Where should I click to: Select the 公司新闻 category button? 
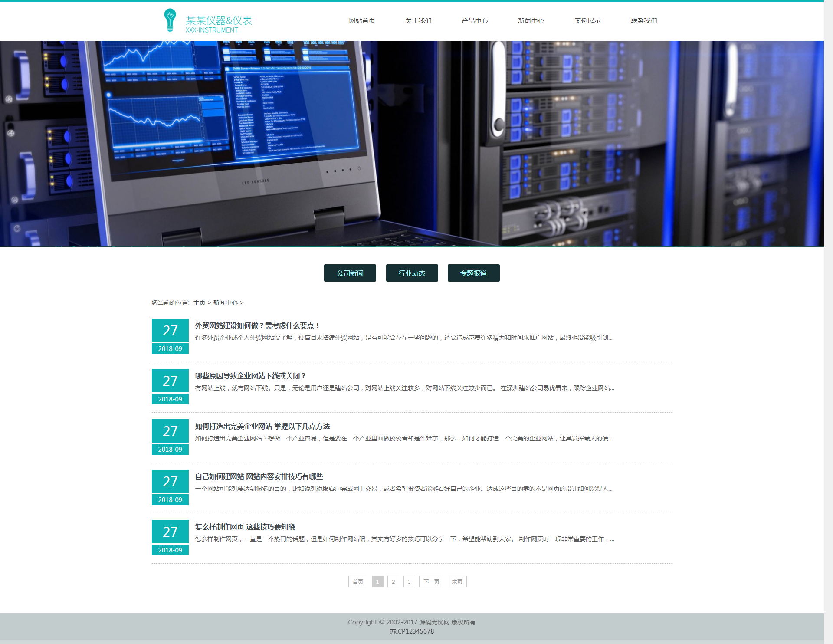click(x=350, y=273)
